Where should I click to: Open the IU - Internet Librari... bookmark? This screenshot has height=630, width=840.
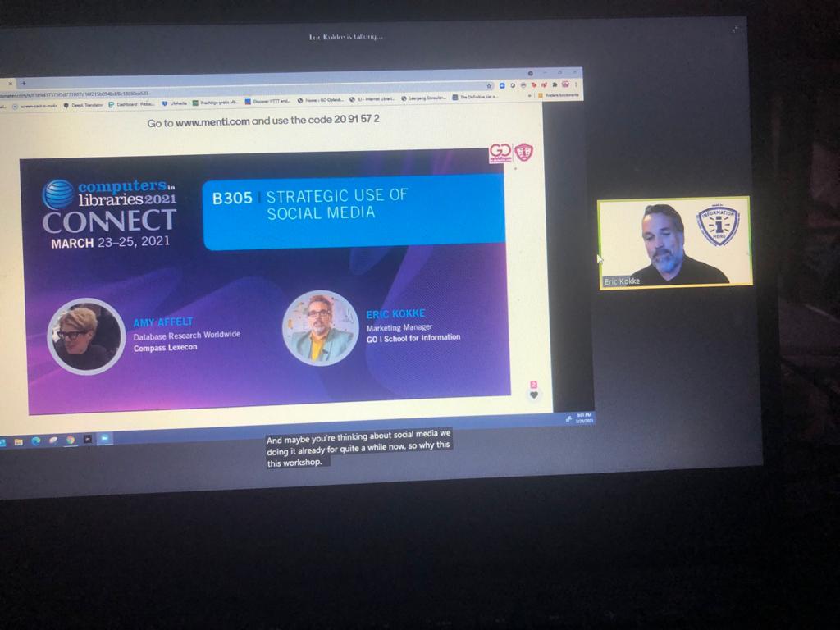coord(372,99)
